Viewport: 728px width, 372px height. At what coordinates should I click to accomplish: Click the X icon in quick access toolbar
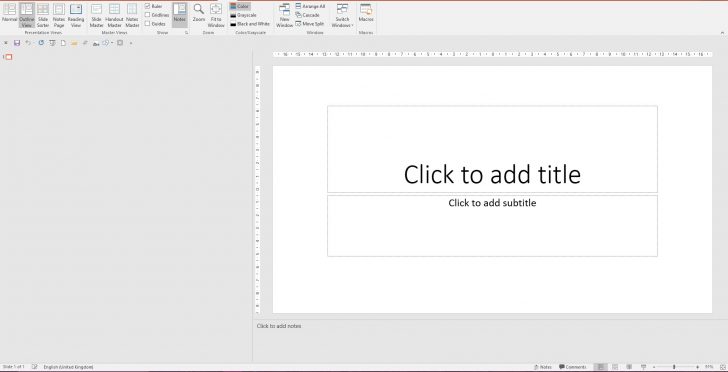[x=6, y=43]
